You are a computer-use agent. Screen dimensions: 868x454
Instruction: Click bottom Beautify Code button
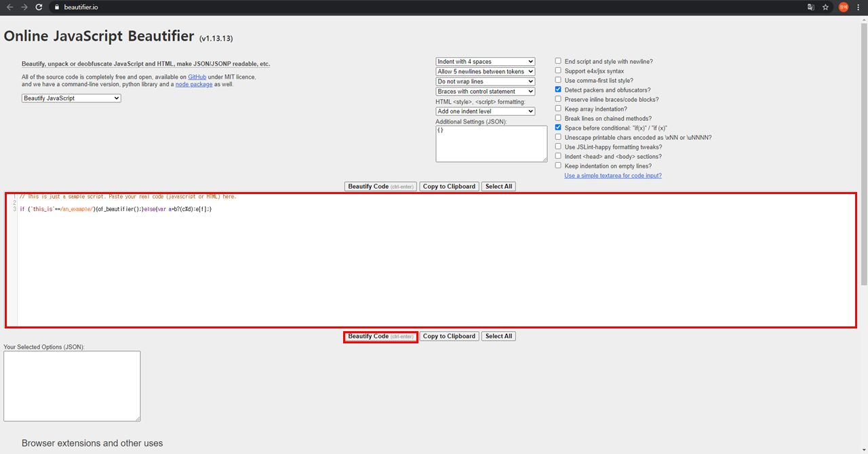point(380,337)
